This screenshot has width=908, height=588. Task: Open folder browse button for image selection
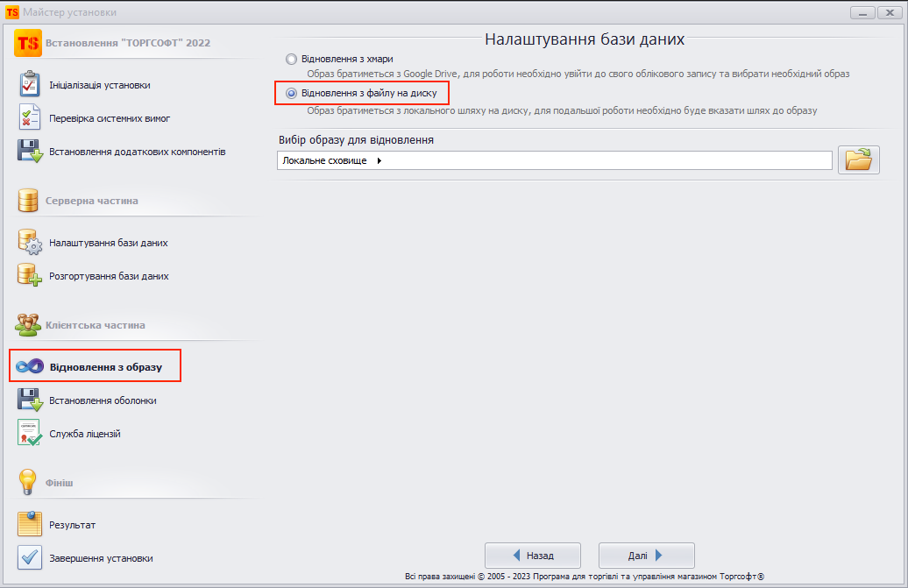click(x=858, y=160)
